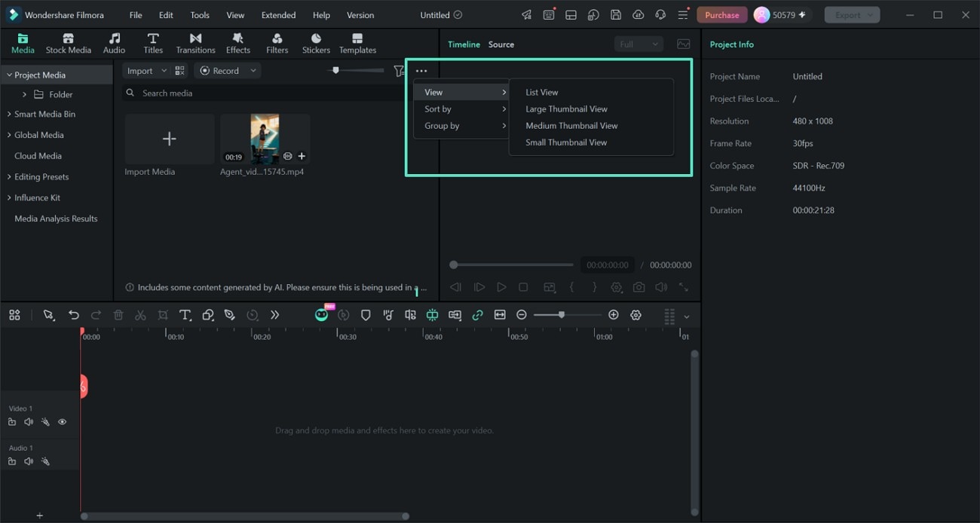The width and height of the screenshot is (980, 523).
Task: Open the customer support headset icon
Action: point(660,15)
